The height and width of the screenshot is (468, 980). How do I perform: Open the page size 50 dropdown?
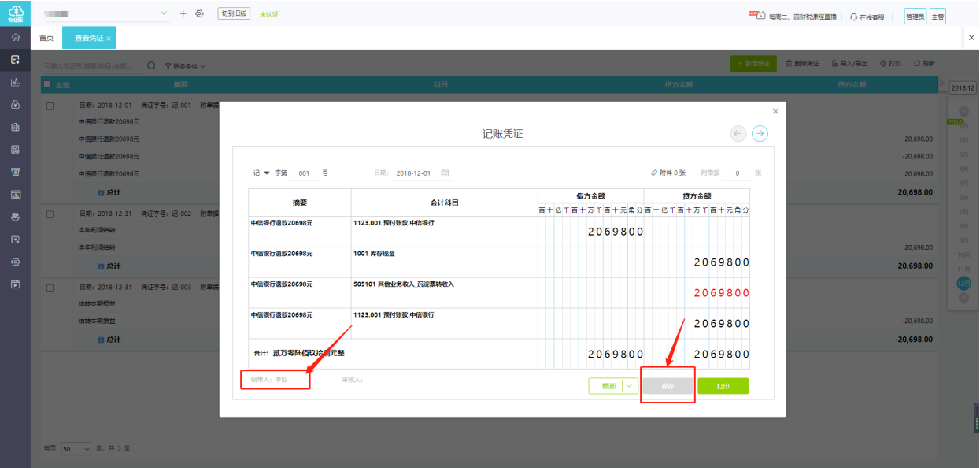(76, 448)
